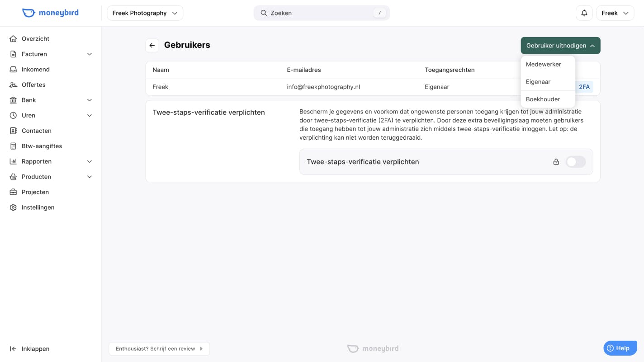Viewport: 644px width, 362px height.
Task: Open Contacten via its sidebar icon
Action: point(13,131)
